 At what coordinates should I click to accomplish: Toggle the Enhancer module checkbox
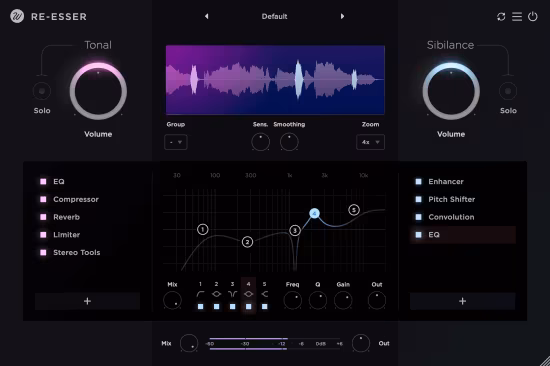click(x=418, y=181)
